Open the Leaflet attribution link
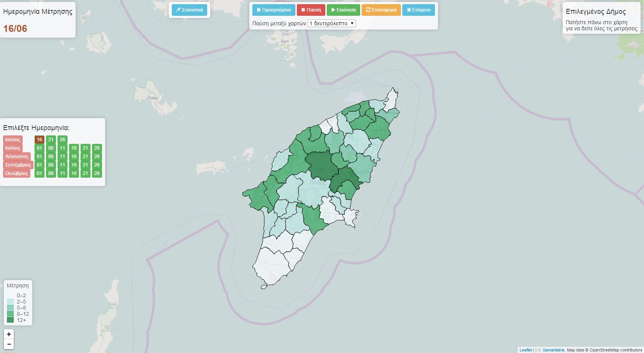The width and height of the screenshot is (644, 353). tap(525, 350)
